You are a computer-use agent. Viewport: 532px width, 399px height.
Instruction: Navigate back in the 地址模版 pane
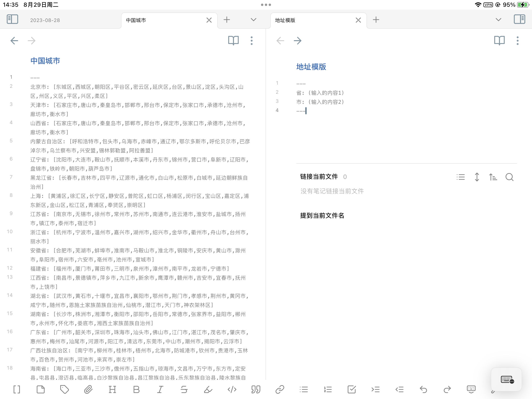pyautogui.click(x=280, y=41)
